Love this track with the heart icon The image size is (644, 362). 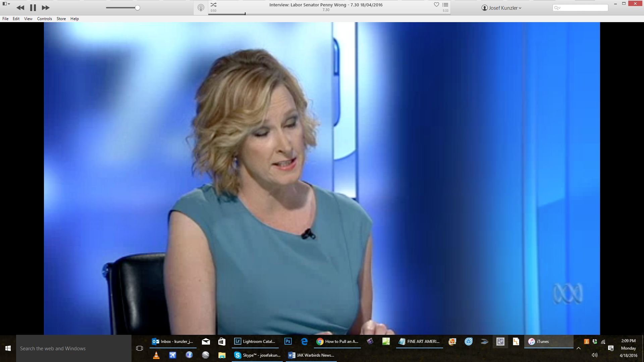tap(436, 5)
